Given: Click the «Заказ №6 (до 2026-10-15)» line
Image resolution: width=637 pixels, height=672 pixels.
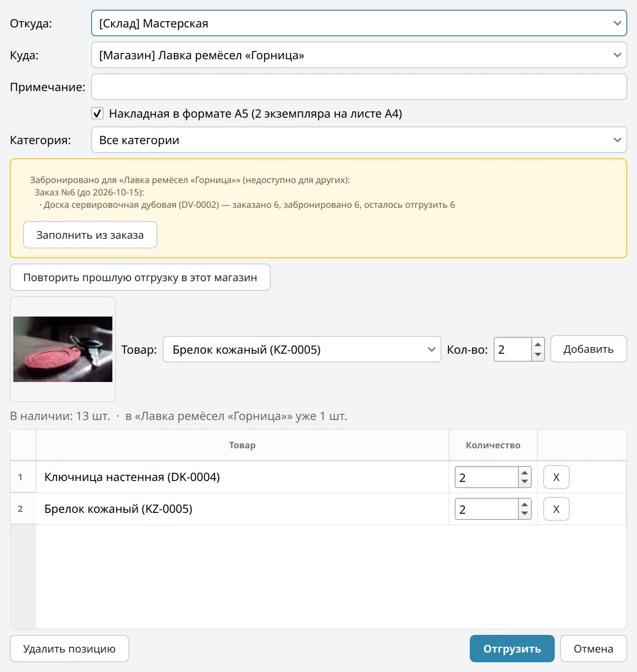Looking at the screenshot, I should (x=89, y=192).
